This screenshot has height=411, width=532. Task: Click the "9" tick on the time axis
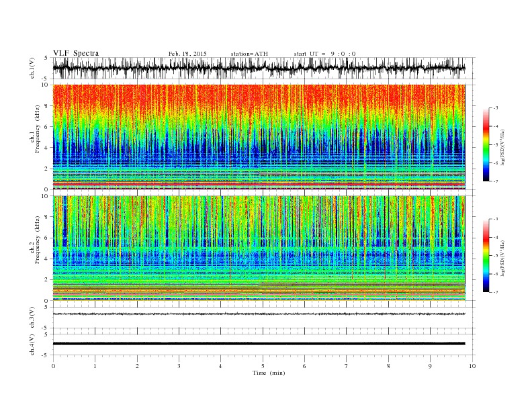(430, 366)
